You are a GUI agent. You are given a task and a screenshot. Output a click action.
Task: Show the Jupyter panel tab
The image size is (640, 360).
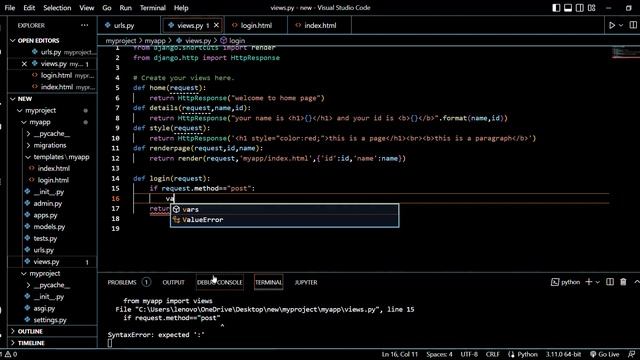point(306,282)
